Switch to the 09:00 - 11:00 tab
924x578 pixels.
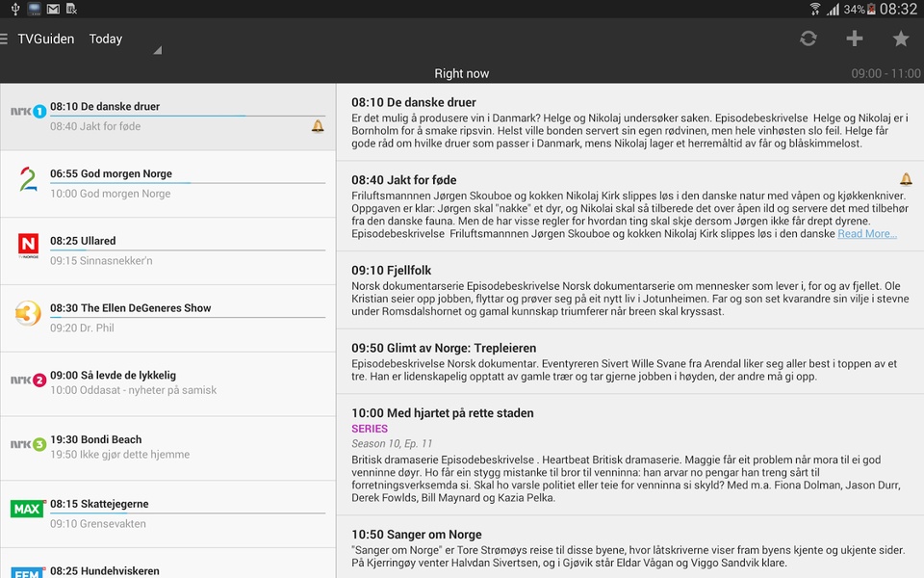(x=885, y=74)
